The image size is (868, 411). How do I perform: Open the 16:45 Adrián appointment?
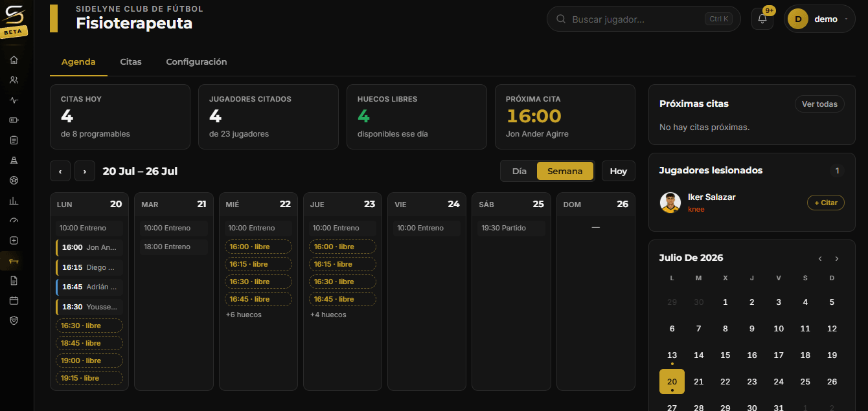89,287
